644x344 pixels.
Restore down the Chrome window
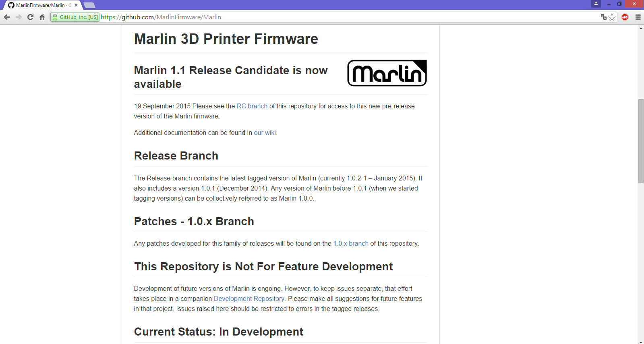(x=619, y=4)
